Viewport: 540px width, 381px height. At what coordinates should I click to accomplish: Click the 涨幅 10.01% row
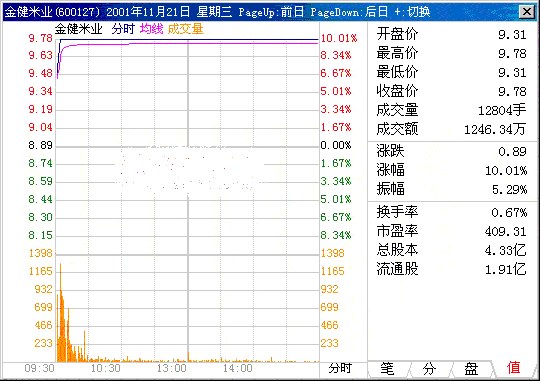click(451, 170)
